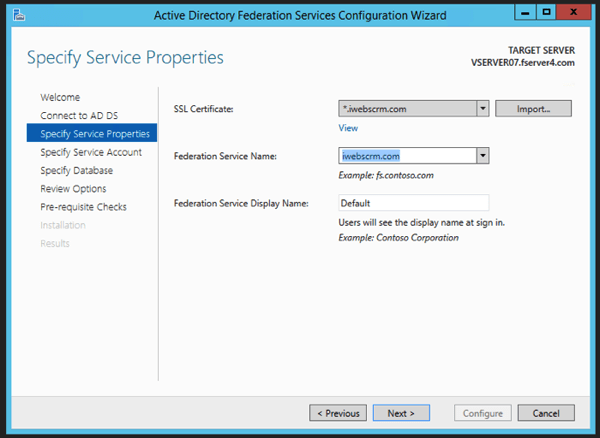This screenshot has height=438, width=600.
Task: Click the Import... button
Action: 533,109
